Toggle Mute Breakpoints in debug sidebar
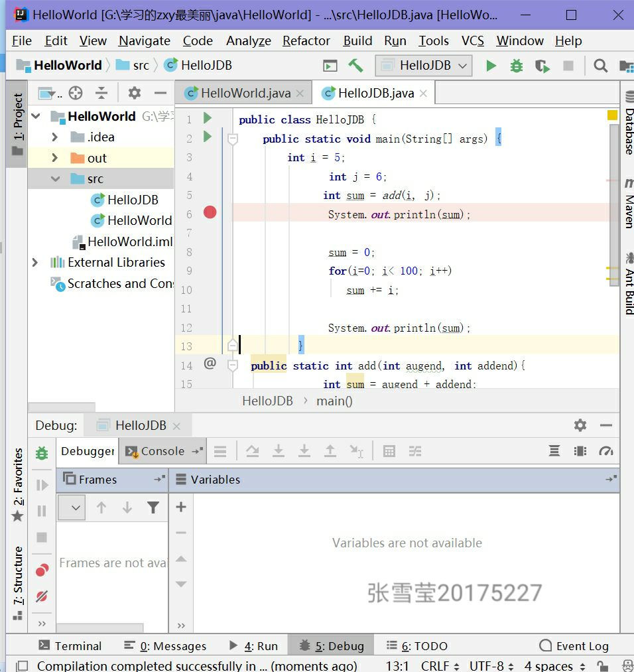This screenshot has height=672, width=634. [x=42, y=596]
